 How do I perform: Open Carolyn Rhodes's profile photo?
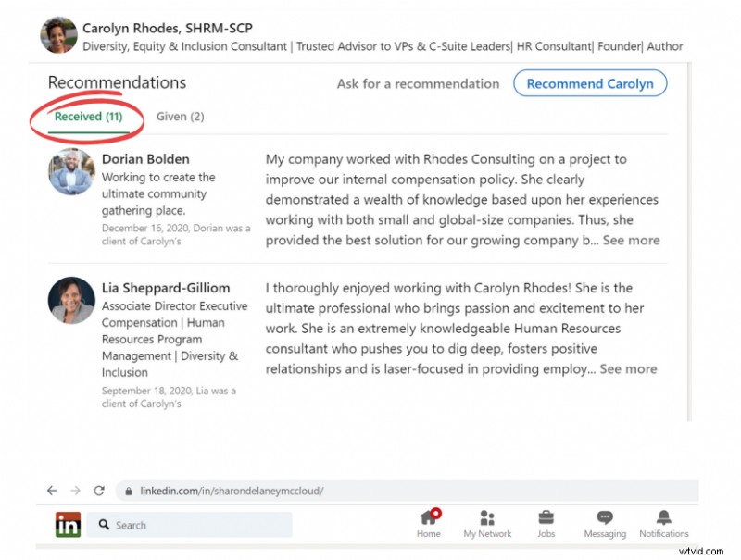pyautogui.click(x=57, y=35)
